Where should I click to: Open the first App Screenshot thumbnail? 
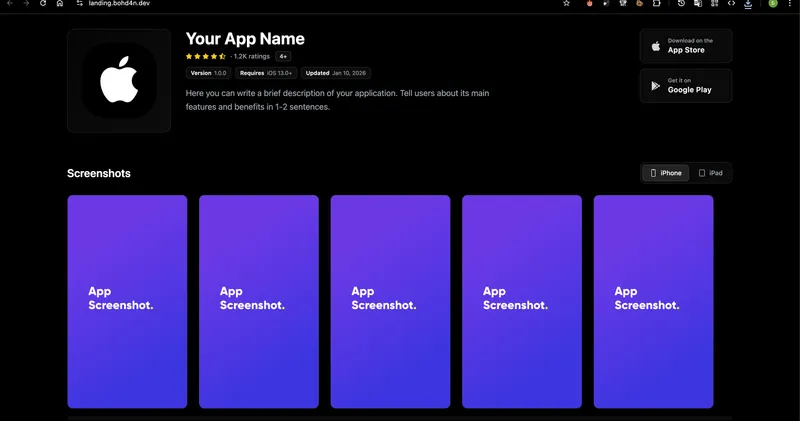tap(127, 301)
